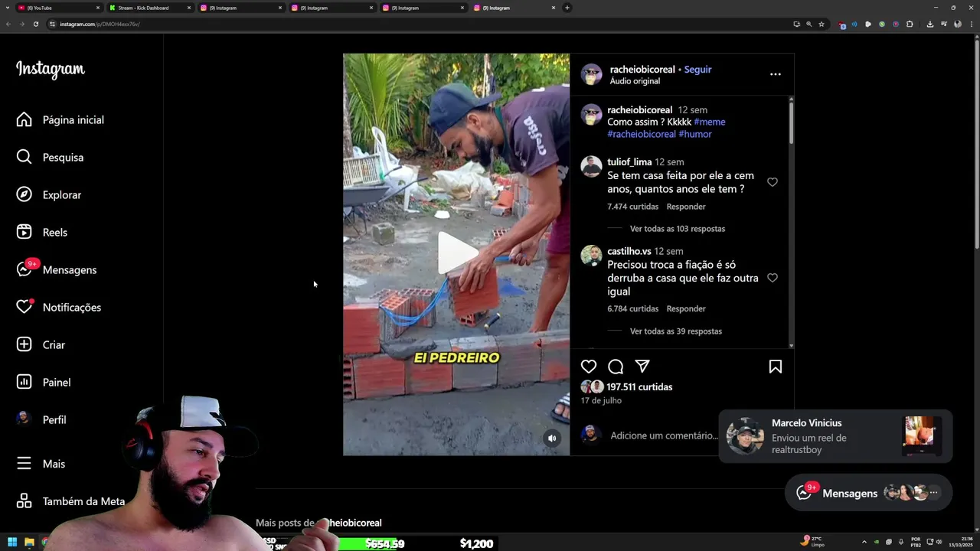
Task: Open the Página inicial home icon
Action: click(x=24, y=119)
